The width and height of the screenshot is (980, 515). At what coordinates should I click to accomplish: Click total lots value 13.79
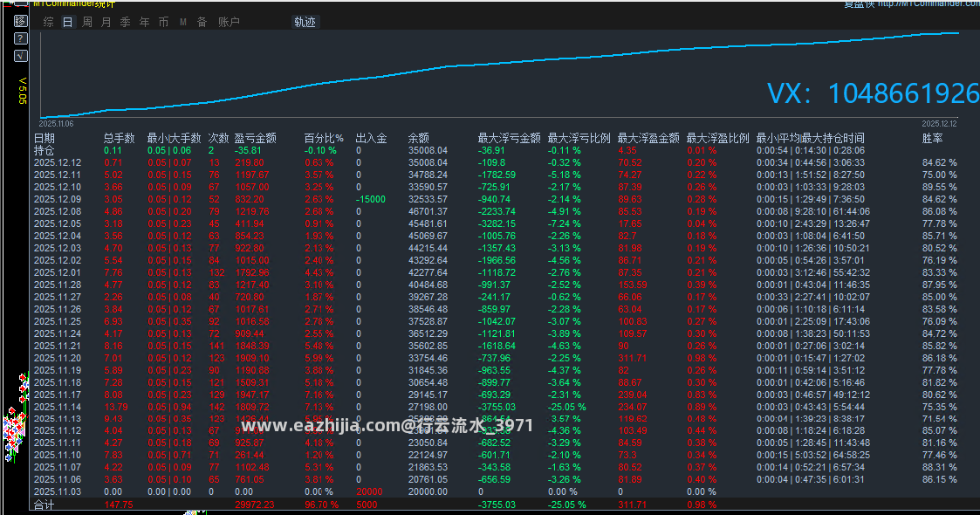[x=116, y=407]
